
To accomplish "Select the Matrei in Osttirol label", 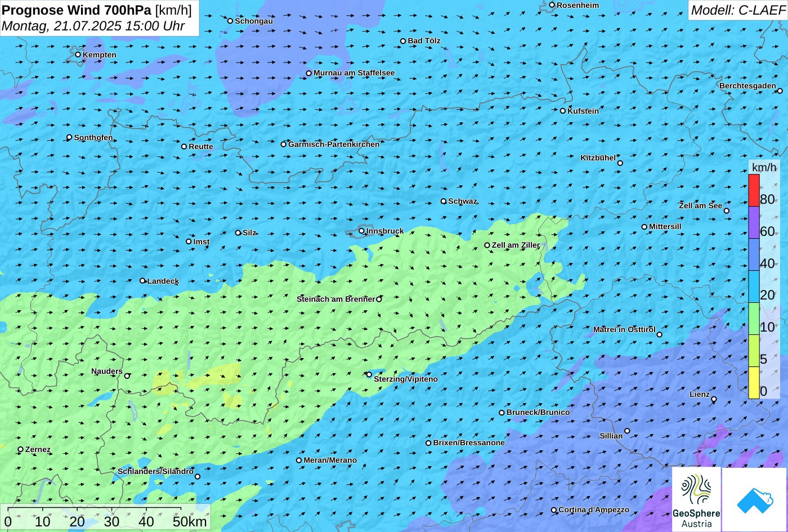I will pos(624,329).
